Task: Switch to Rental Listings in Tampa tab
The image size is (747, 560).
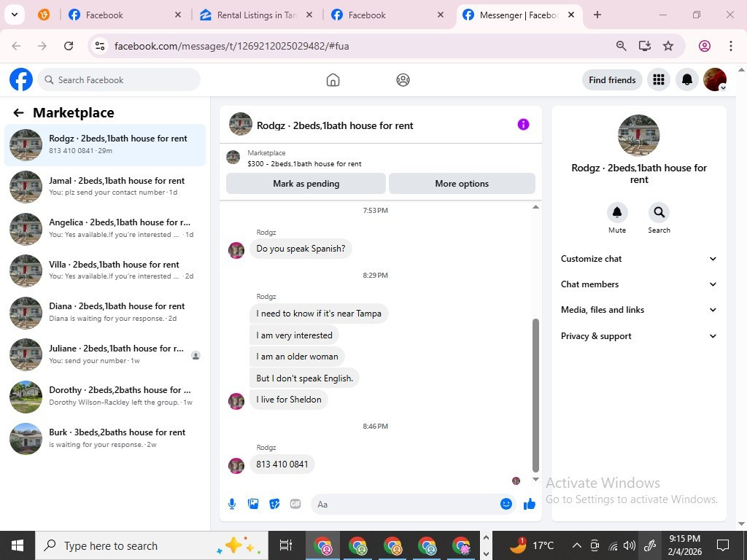Action: [257, 15]
